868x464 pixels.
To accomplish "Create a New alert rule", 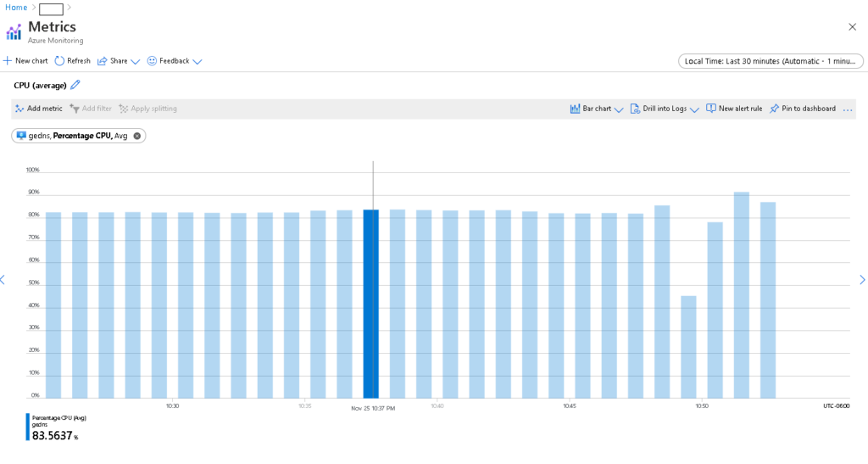I will pyautogui.click(x=734, y=109).
